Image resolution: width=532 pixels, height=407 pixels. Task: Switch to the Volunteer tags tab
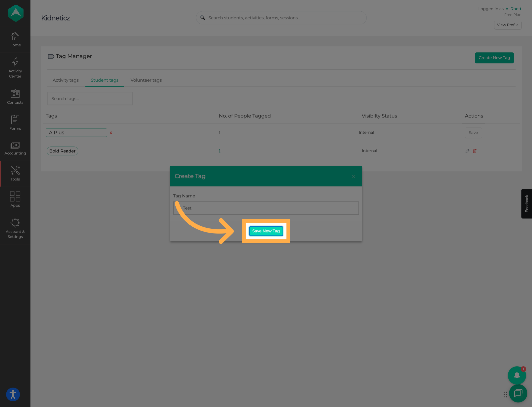click(146, 80)
